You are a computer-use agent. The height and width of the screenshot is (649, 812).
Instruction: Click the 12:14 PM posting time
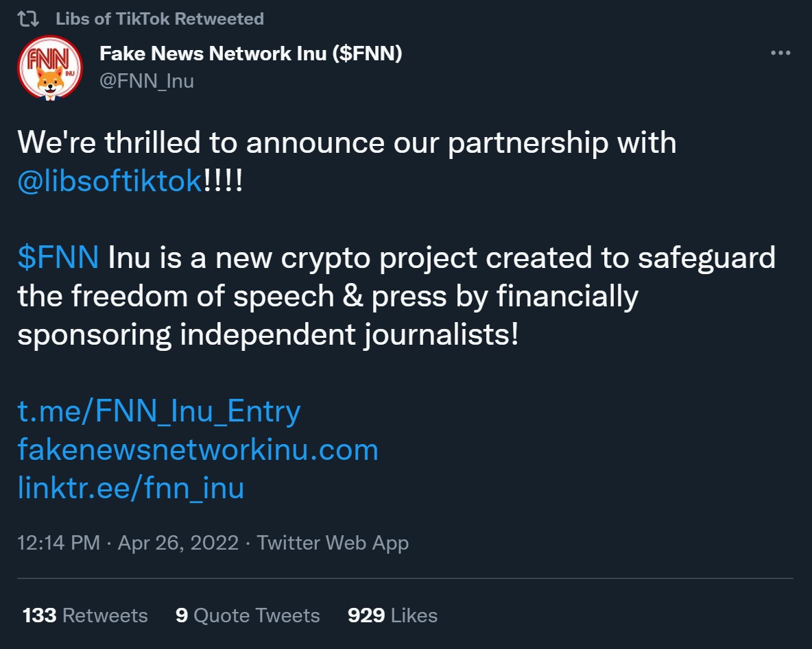coord(59,543)
